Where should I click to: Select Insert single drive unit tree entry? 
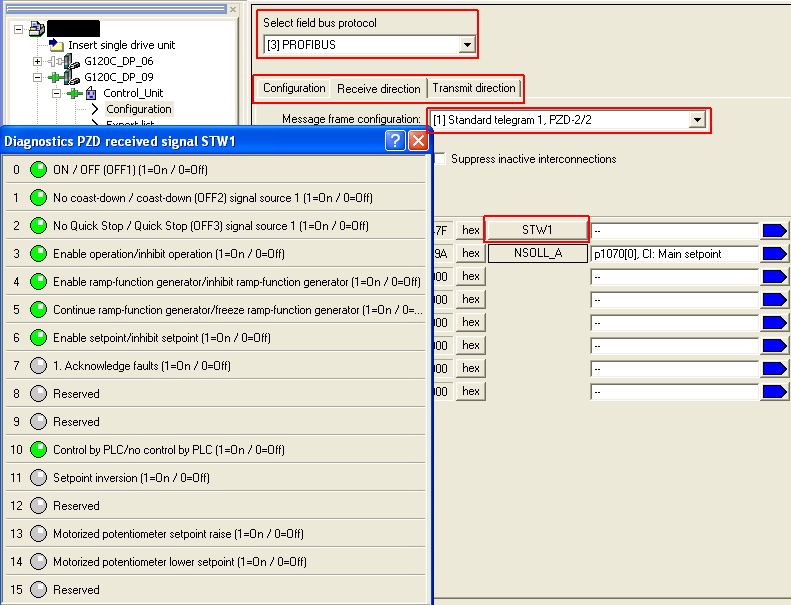(x=122, y=45)
